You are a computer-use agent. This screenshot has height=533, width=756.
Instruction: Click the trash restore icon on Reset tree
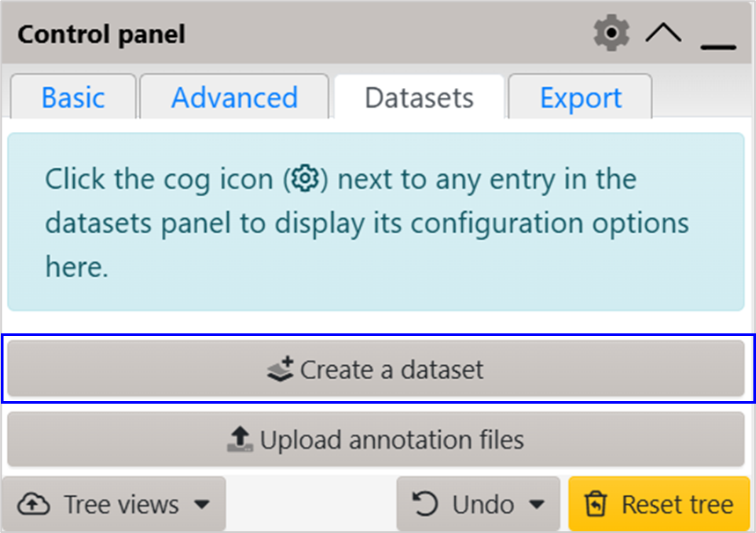point(596,504)
